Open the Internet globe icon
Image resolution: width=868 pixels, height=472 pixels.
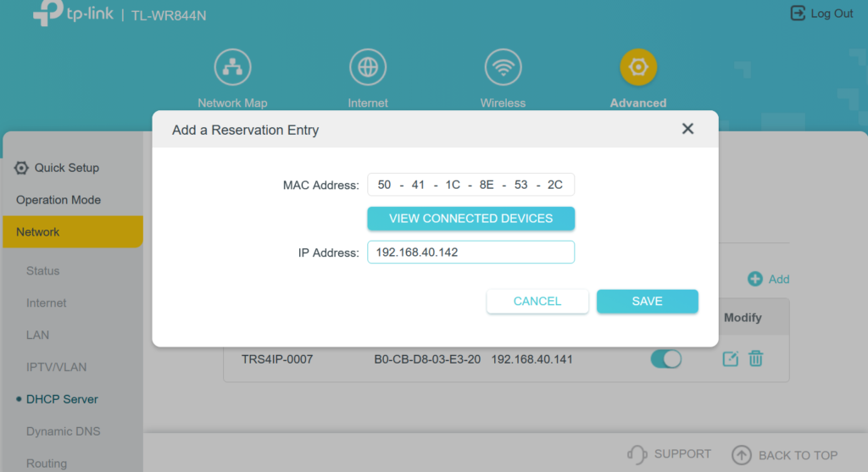pos(368,67)
